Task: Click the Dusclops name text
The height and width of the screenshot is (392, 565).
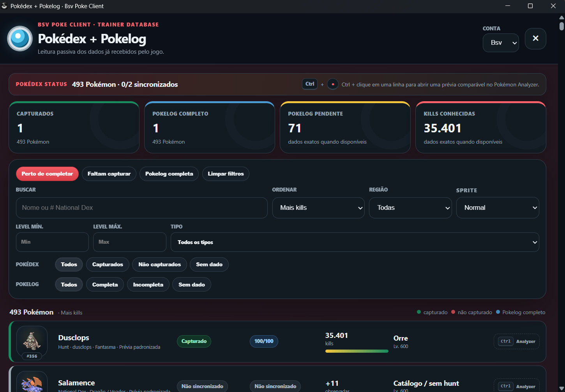Action: point(74,338)
